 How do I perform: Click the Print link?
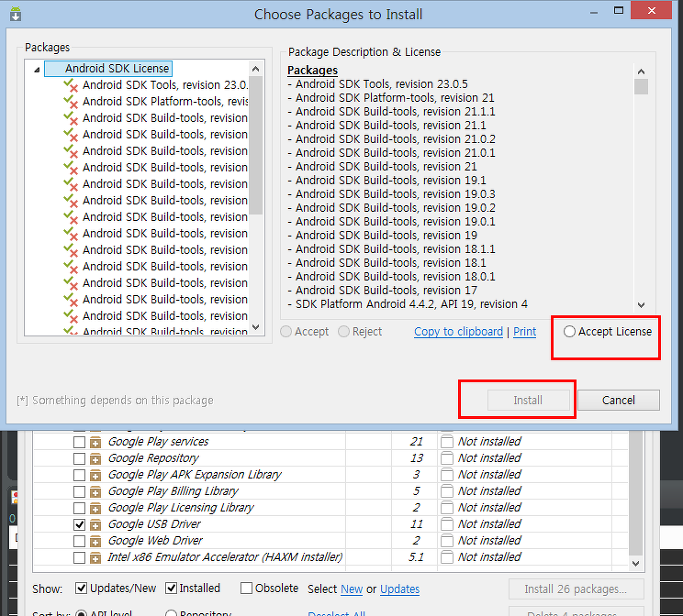[x=524, y=332]
